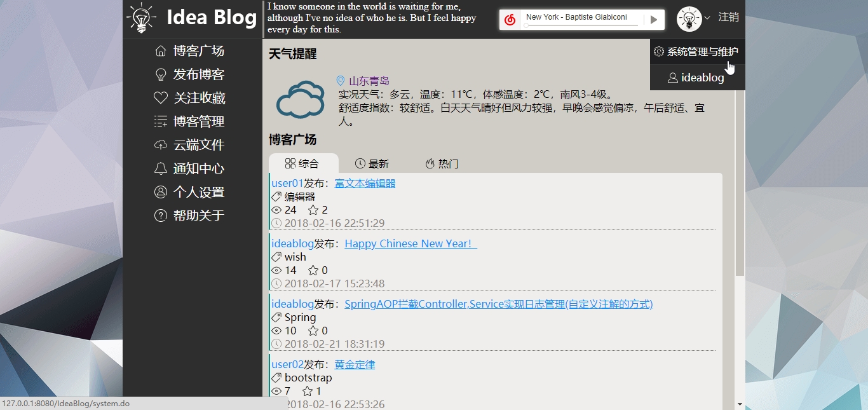This screenshot has width=868, height=410.
Task: Open ideablog author link on Happy Chinese New Year post
Action: [x=292, y=243]
